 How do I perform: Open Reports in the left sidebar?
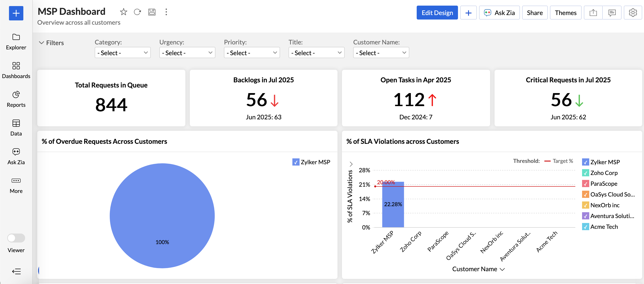[x=16, y=99]
